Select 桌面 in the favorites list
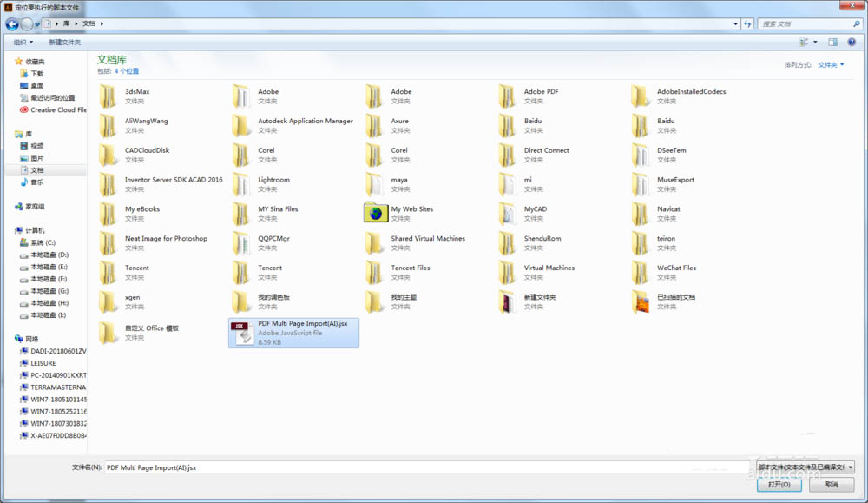The image size is (868, 503). (x=31, y=86)
